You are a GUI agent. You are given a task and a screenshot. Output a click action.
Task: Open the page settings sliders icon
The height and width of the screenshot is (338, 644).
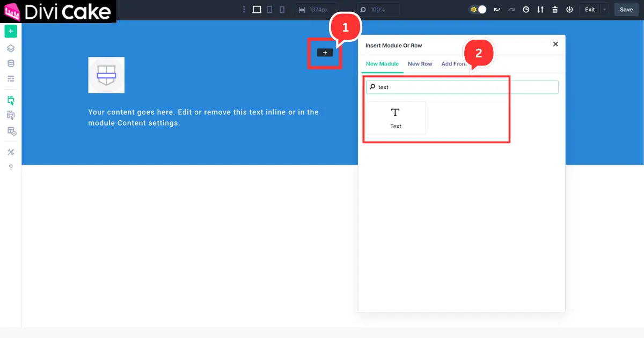click(11, 79)
